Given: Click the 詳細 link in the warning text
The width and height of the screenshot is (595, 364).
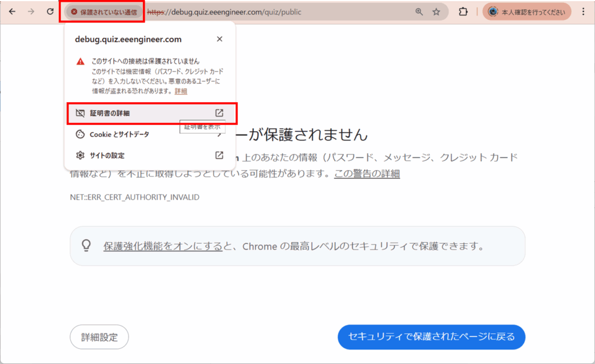Looking at the screenshot, I should (x=181, y=91).
